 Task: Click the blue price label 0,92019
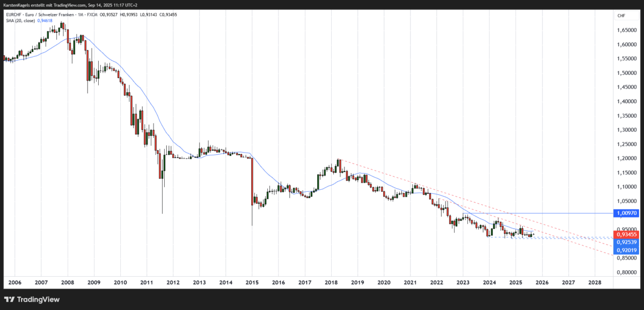click(x=625, y=251)
